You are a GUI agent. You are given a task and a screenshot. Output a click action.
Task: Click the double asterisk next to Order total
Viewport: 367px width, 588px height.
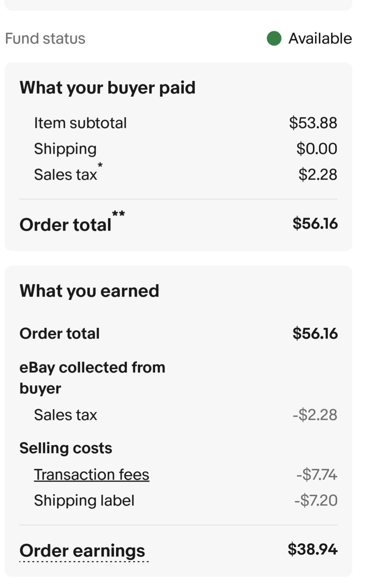(119, 213)
